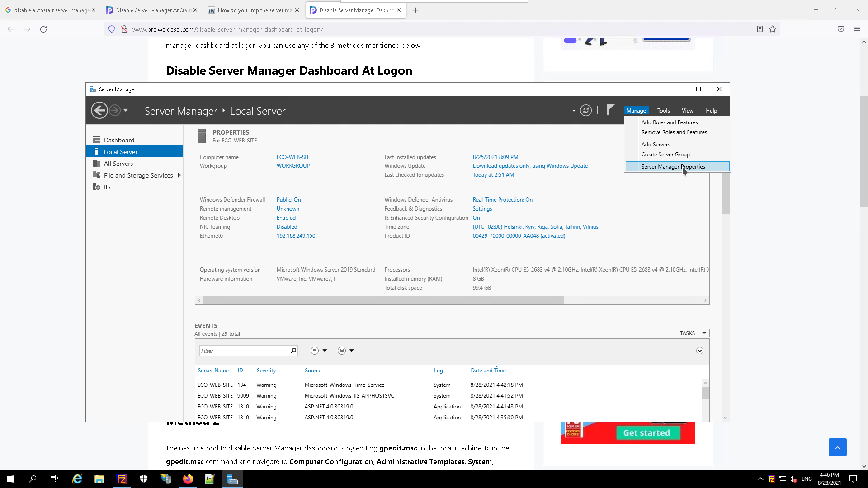
Task: Click the Filter search magnifier icon
Action: pyautogui.click(x=293, y=351)
